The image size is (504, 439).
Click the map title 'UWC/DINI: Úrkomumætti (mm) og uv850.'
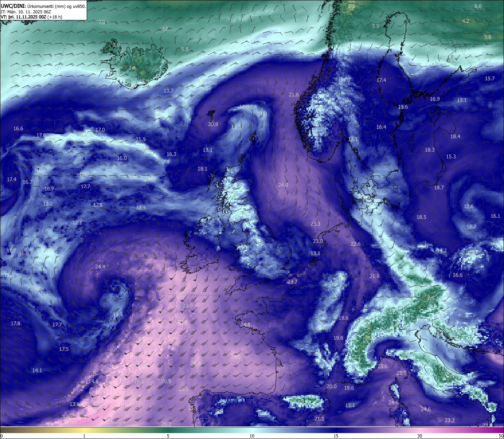pyautogui.click(x=43, y=6)
